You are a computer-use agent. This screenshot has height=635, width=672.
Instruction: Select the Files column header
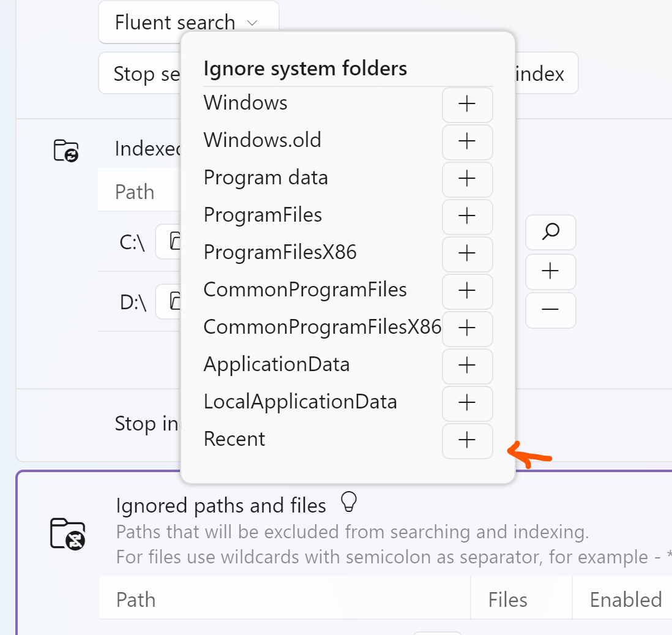pyautogui.click(x=507, y=599)
